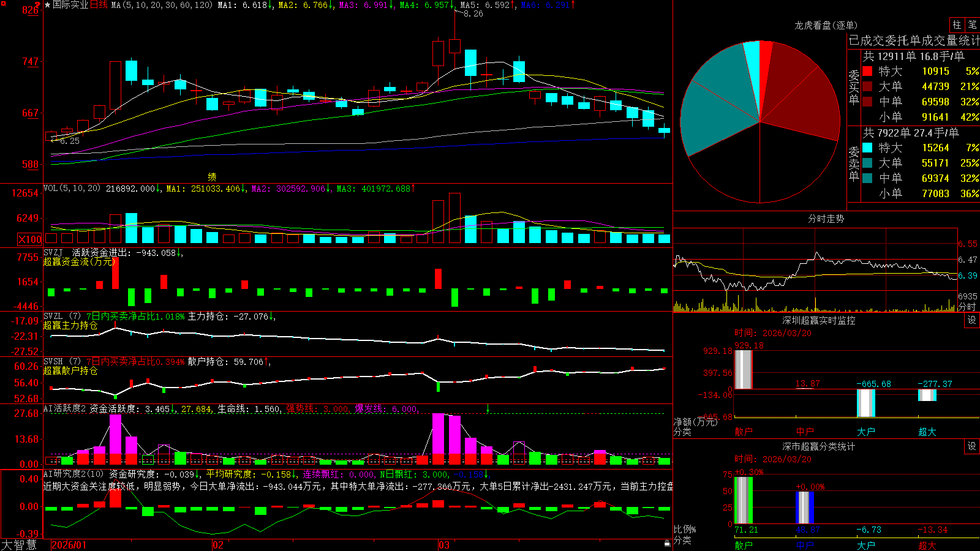980x551 pixels.
Task: Switch the 龙虎看盘 panel to 笔 view
Action: 973,24
